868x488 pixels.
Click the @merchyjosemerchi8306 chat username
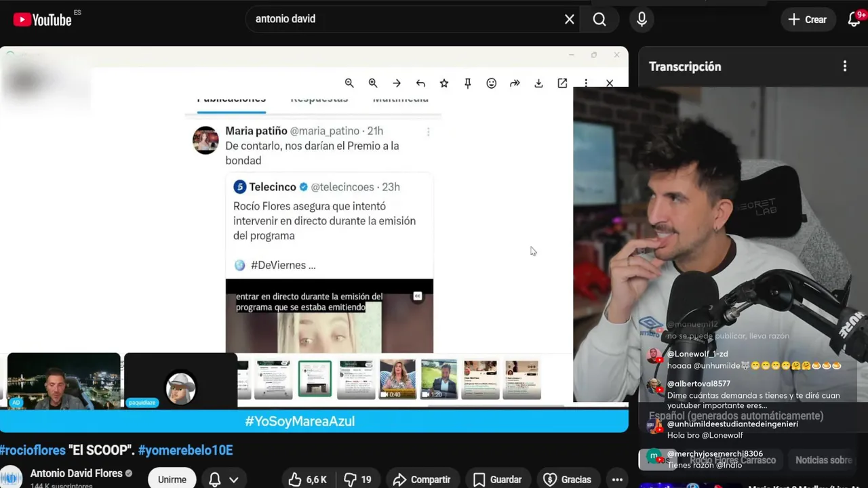pyautogui.click(x=715, y=454)
